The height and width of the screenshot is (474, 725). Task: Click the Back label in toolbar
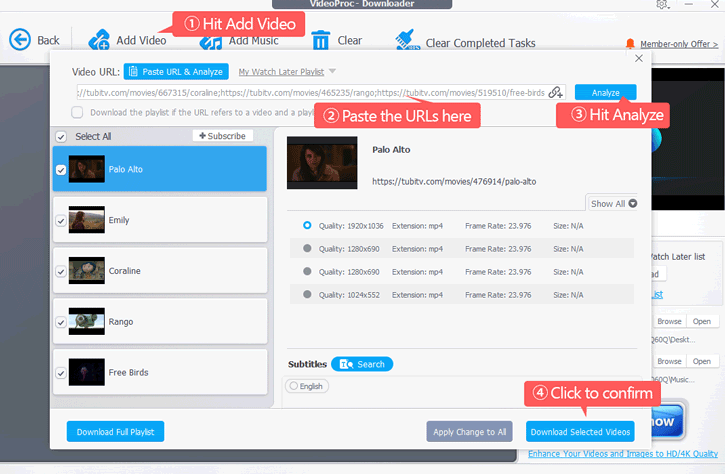point(48,41)
